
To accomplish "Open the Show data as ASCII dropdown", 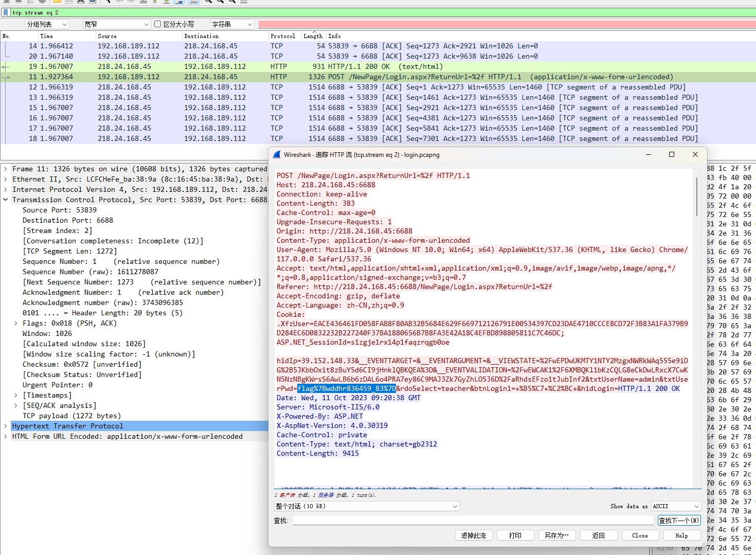I will (676, 506).
